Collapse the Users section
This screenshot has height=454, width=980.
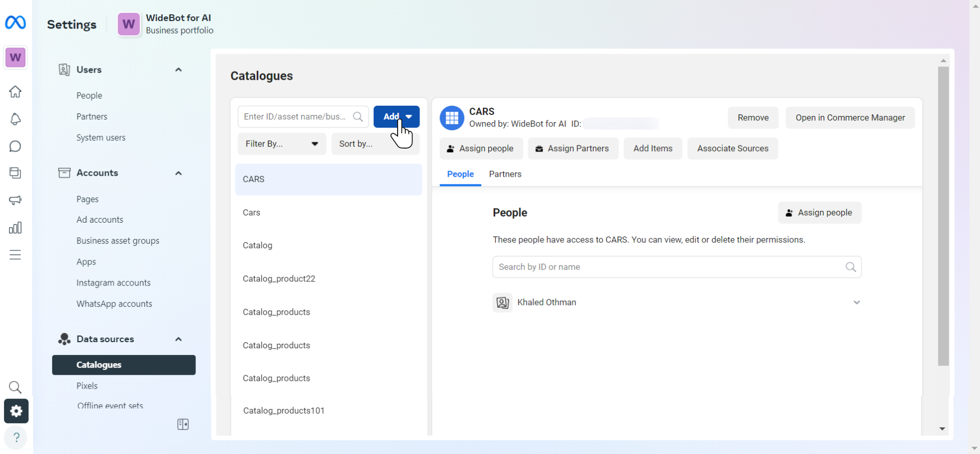point(179,70)
